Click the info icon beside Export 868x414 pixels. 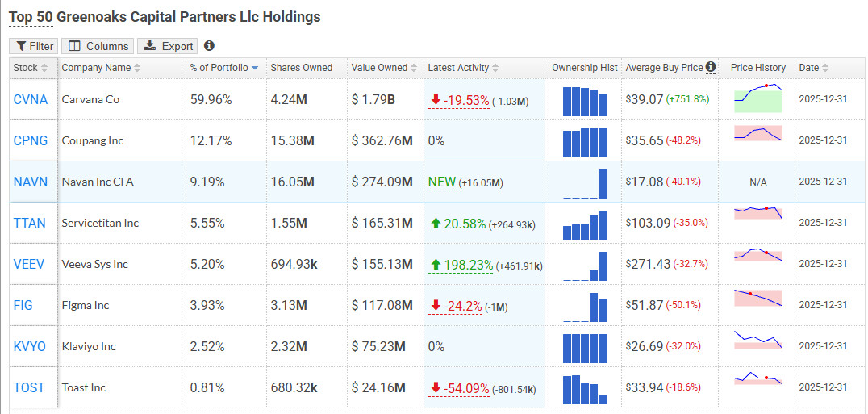209,46
